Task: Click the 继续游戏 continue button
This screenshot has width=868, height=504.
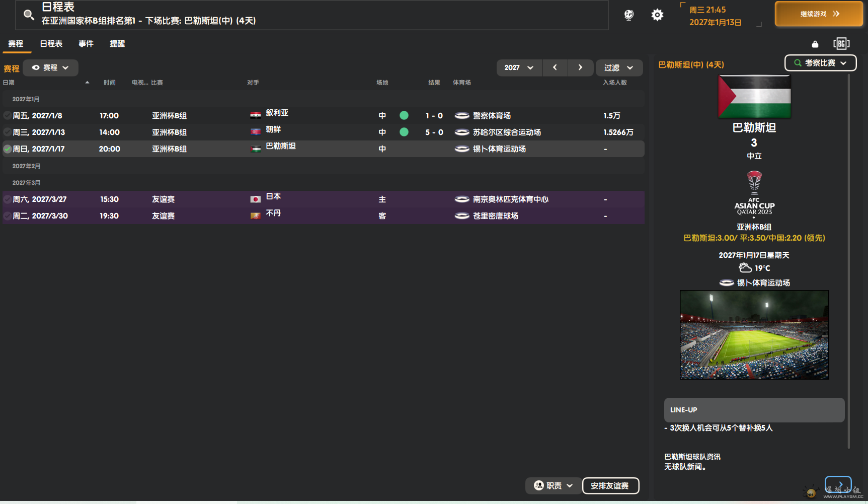Action: [x=819, y=14]
